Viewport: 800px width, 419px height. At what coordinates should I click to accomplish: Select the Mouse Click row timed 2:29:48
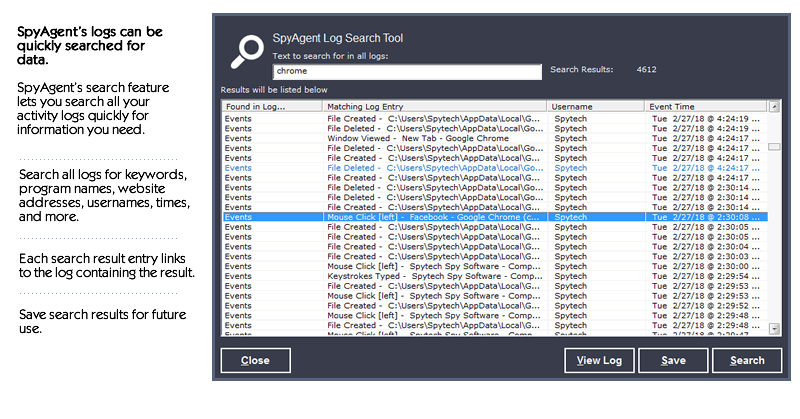coord(495,315)
